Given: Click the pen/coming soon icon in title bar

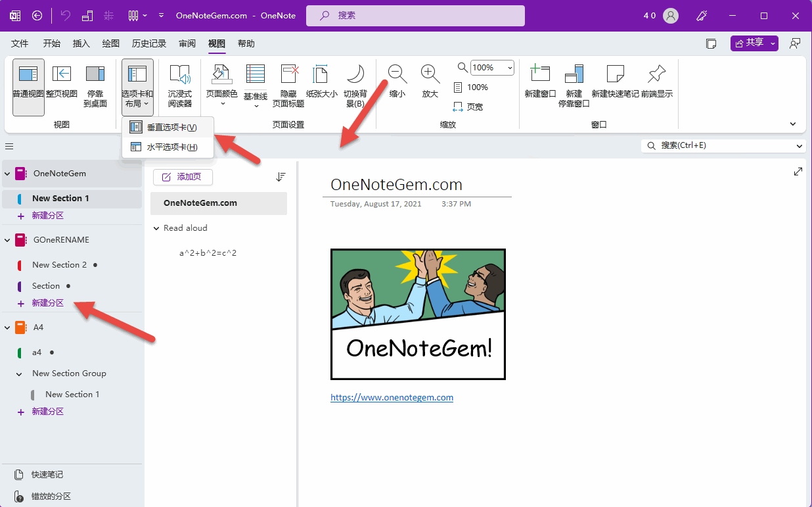Looking at the screenshot, I should 702,15.
